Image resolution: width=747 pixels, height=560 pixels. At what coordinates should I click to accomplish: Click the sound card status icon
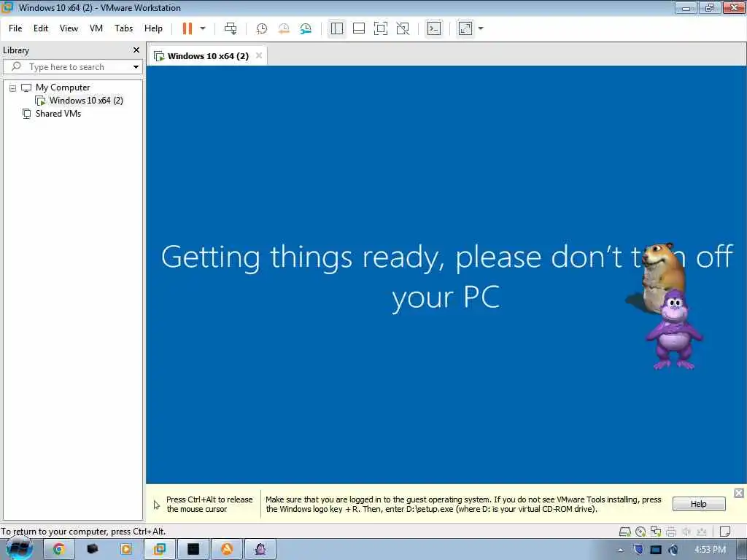point(686,532)
